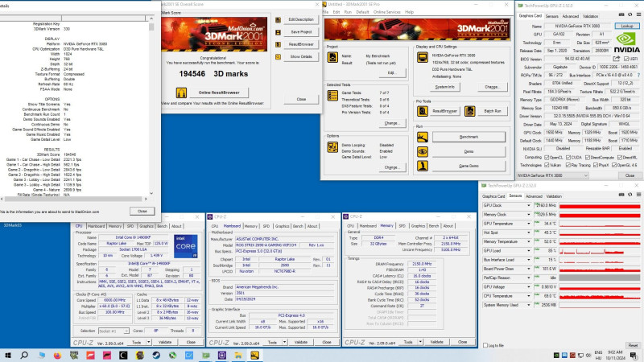This screenshot has width=644, height=362.
Task: Open Steam from the taskbar
Action: coord(156,355)
